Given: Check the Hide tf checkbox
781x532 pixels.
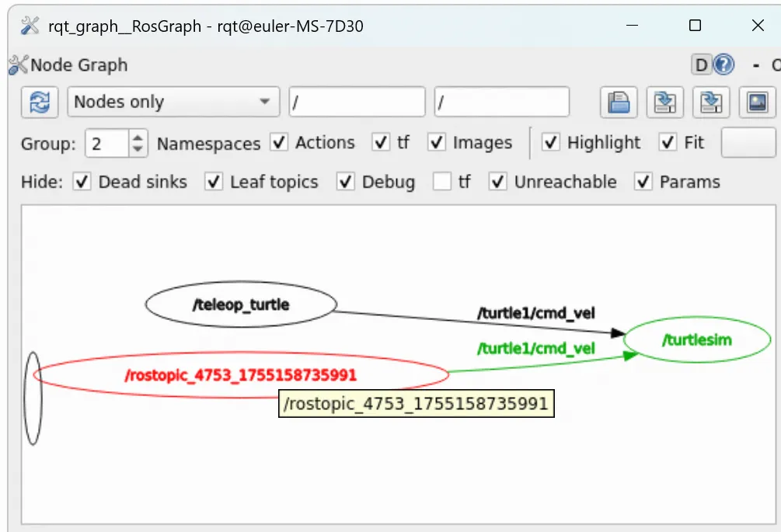Looking at the screenshot, I should [x=442, y=182].
